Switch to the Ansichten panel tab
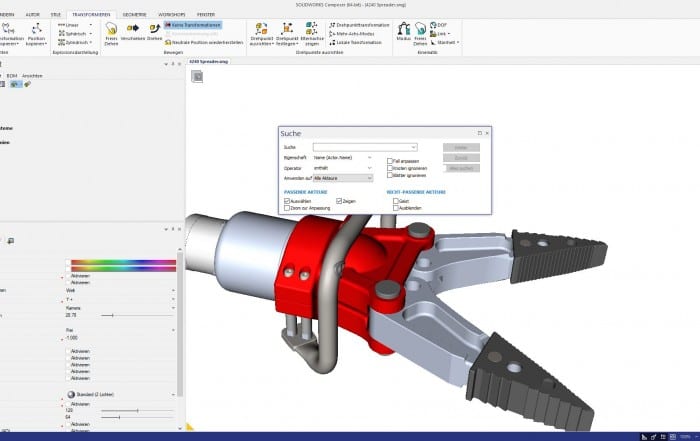This screenshot has height=441, width=700. click(32, 76)
